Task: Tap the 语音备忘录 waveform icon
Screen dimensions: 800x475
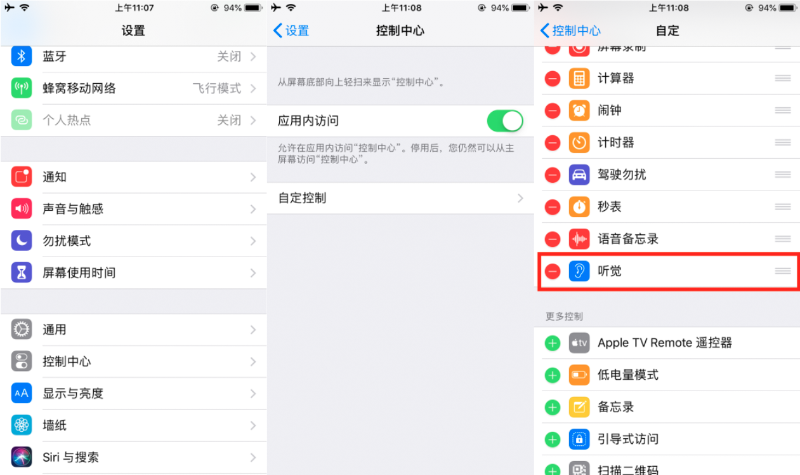Action: (x=579, y=239)
